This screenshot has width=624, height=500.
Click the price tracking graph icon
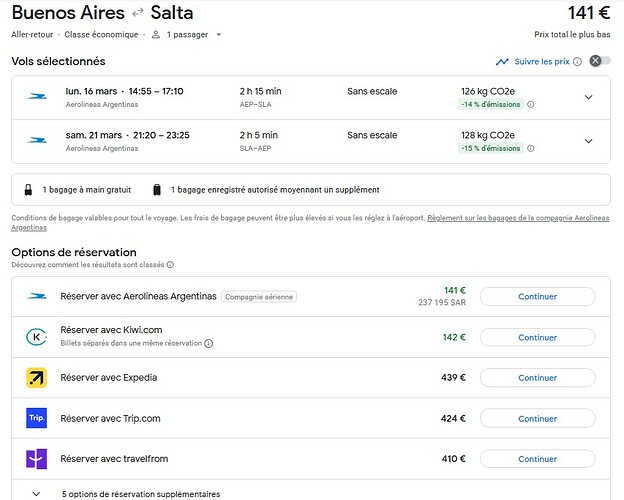(502, 62)
